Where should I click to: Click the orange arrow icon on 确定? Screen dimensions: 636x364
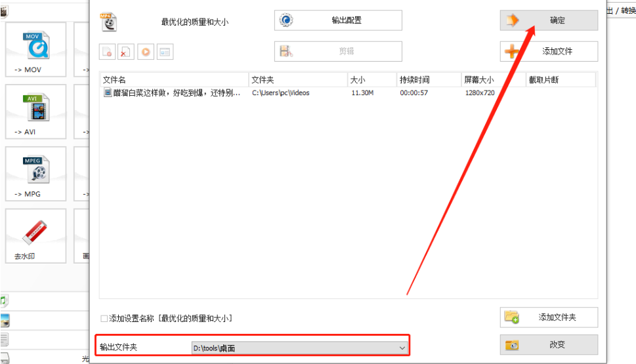click(x=513, y=20)
